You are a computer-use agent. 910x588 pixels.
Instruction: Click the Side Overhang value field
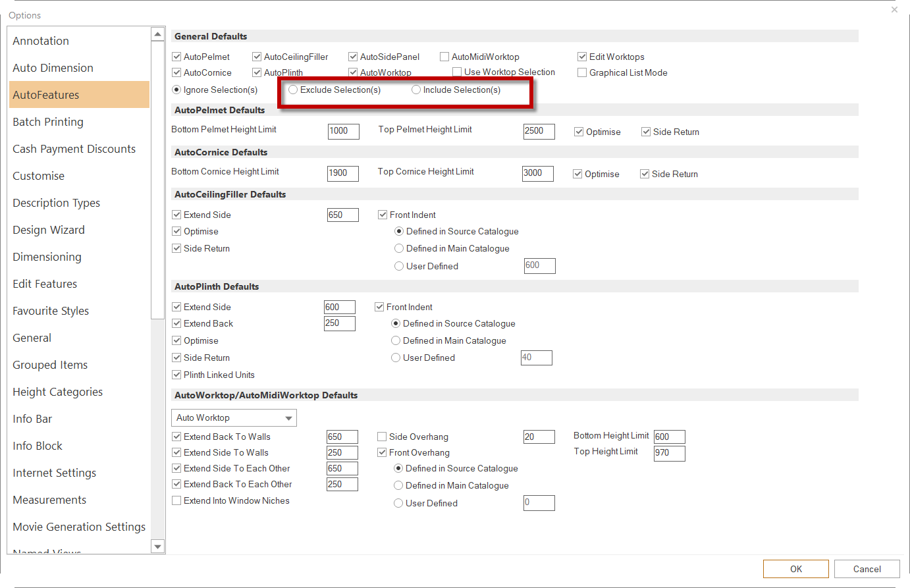(539, 437)
